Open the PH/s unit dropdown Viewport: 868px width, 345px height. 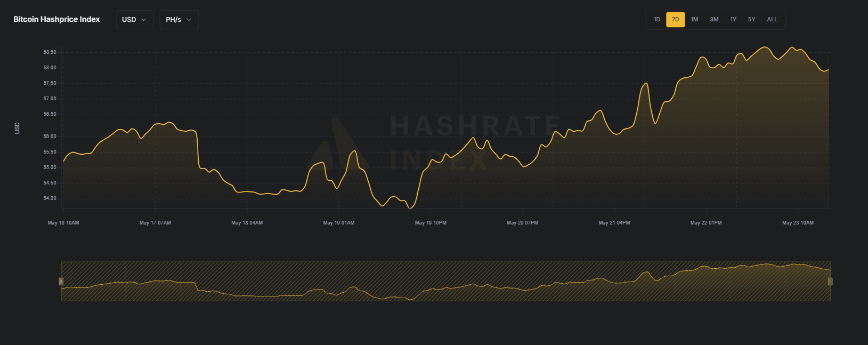(179, 20)
